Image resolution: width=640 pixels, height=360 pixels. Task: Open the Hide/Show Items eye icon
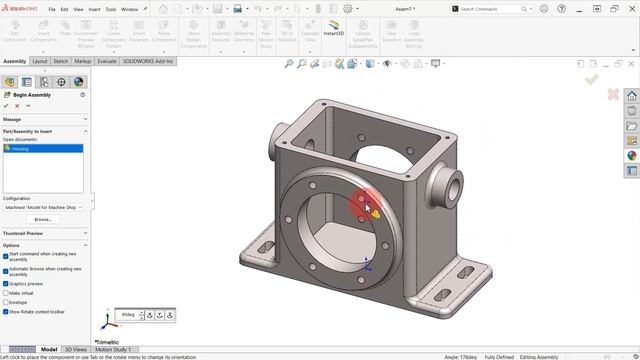click(x=387, y=64)
